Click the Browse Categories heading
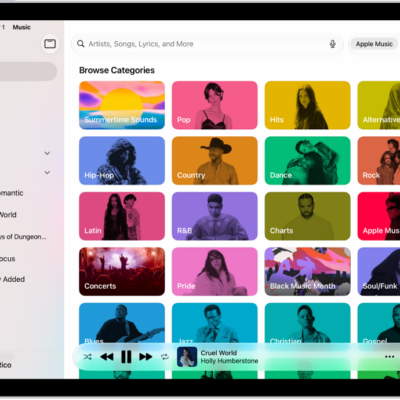Viewport: 400px width, 400px height. [117, 70]
